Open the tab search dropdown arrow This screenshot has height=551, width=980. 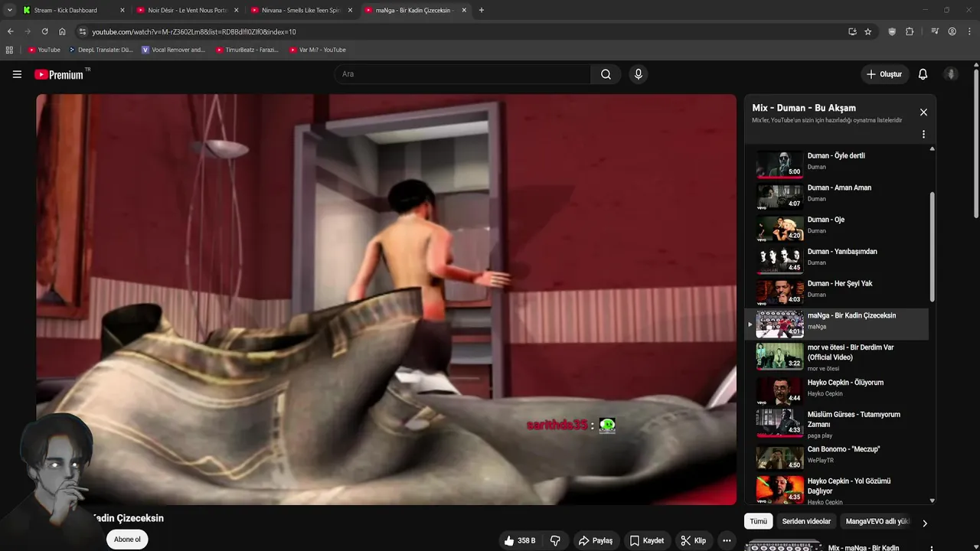[x=9, y=10]
